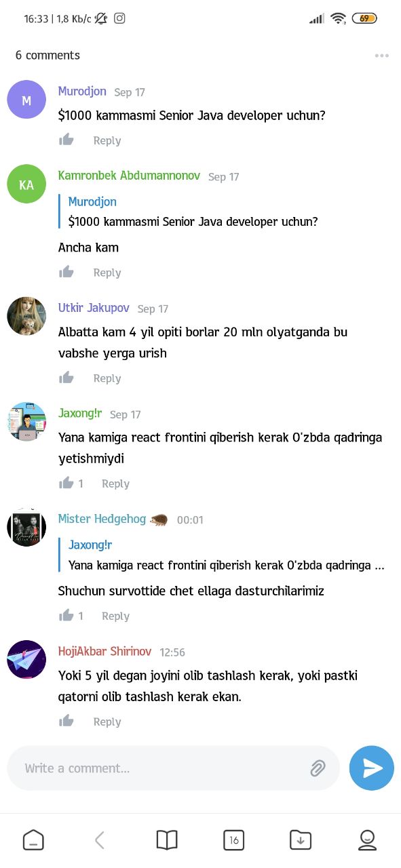The width and height of the screenshot is (401, 868).
Task: Open the downloads folder icon
Action: 301,840
